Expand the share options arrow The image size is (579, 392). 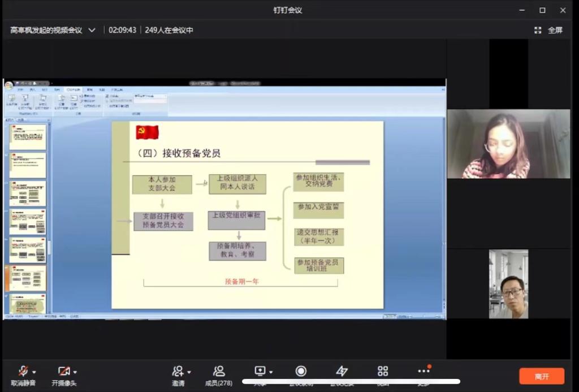(x=271, y=372)
